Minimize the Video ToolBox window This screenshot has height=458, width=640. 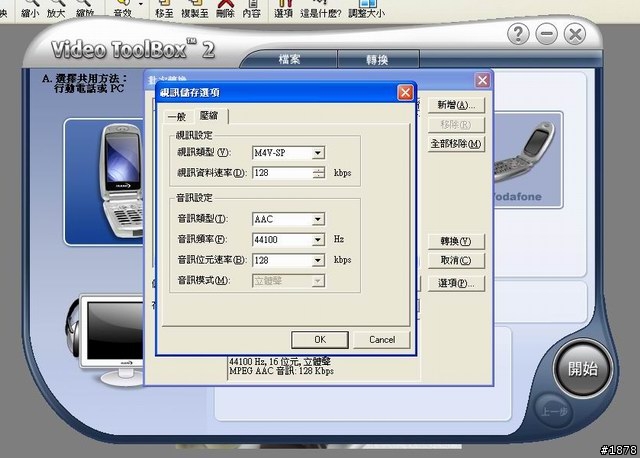pyautogui.click(x=547, y=34)
